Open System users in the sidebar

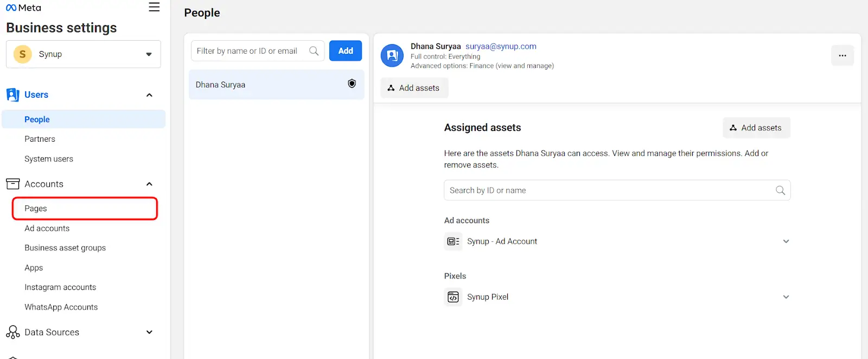pos(49,159)
